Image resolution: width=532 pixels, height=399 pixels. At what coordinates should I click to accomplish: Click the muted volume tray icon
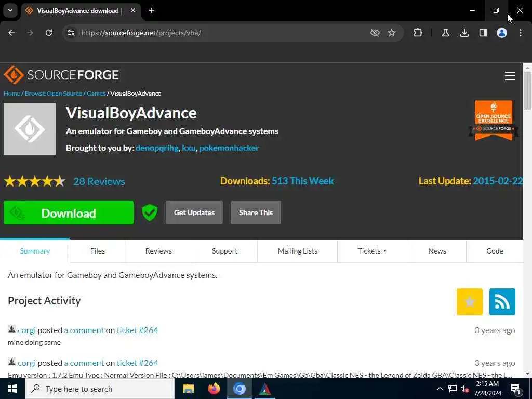point(464,389)
